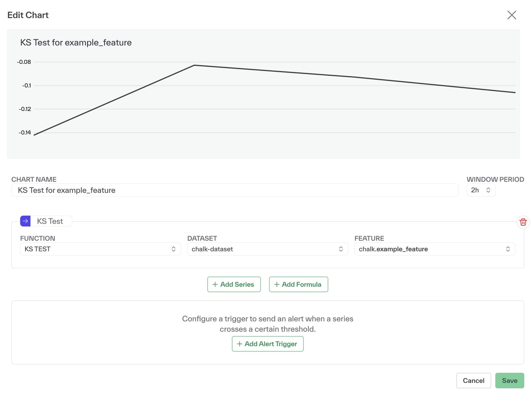Open the Feature chalk.example_feature dropdown

[434, 249]
